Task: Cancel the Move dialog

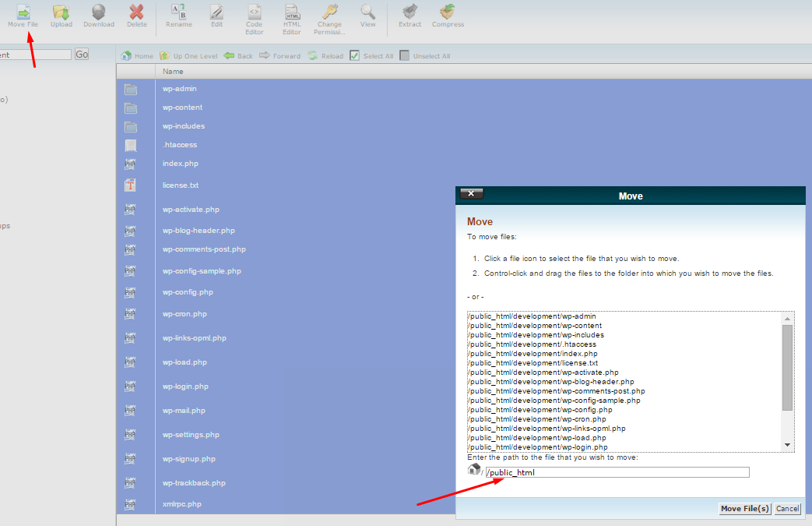Action: click(787, 509)
